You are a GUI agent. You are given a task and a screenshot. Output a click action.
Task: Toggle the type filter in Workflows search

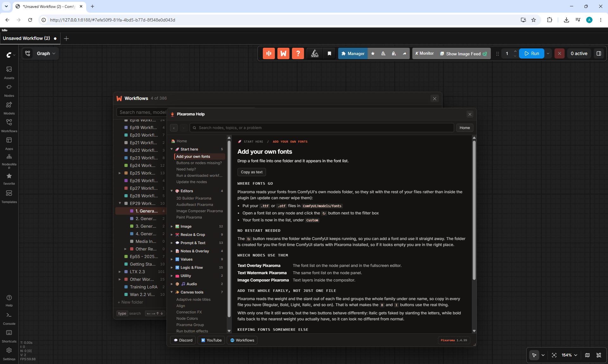(x=122, y=313)
